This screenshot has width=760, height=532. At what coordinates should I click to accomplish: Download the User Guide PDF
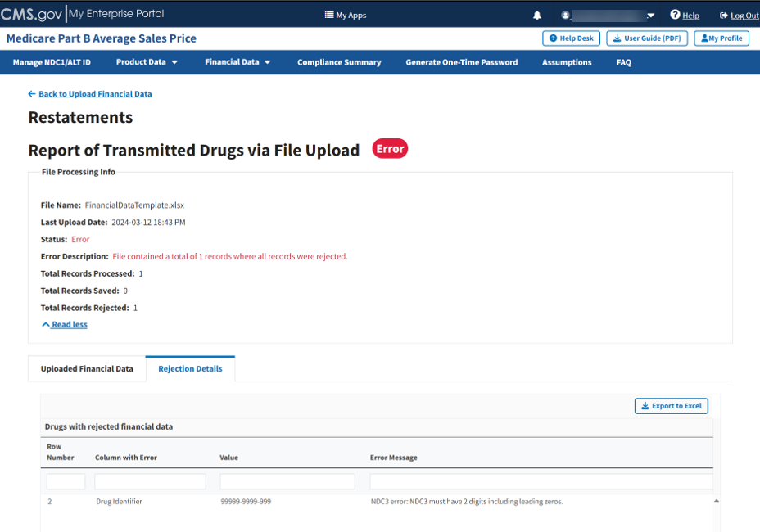pos(647,38)
